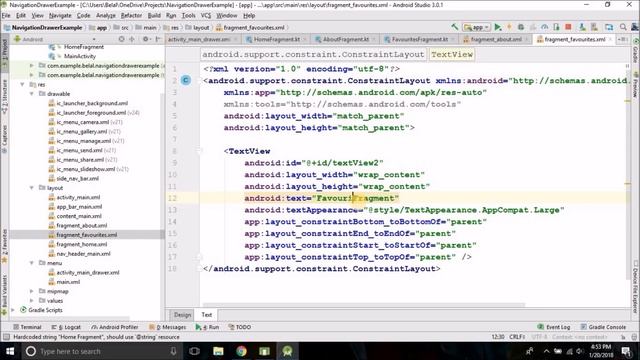
Task: Click ConstraintLayout breadcrumb above the editor
Action: pyautogui.click(x=313, y=54)
